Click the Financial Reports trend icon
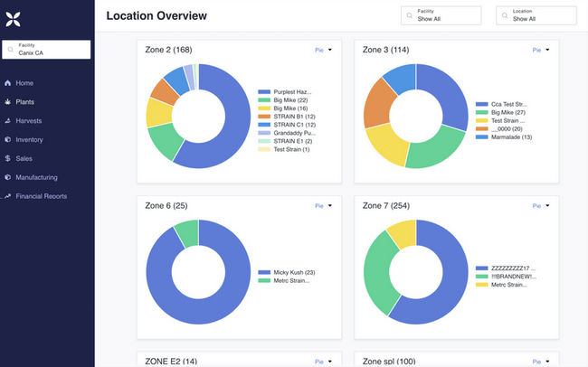The image size is (588, 367). coord(7,196)
